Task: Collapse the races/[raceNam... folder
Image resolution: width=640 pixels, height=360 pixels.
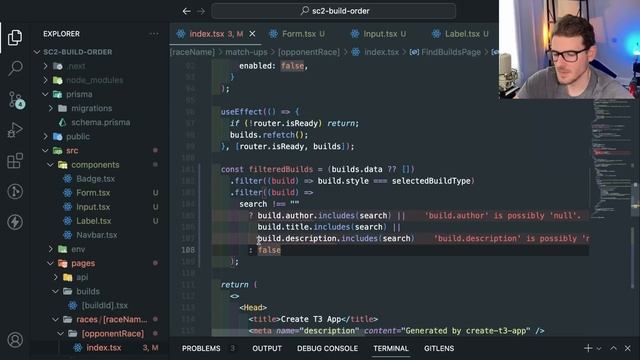Action: pyautogui.click(x=111, y=320)
